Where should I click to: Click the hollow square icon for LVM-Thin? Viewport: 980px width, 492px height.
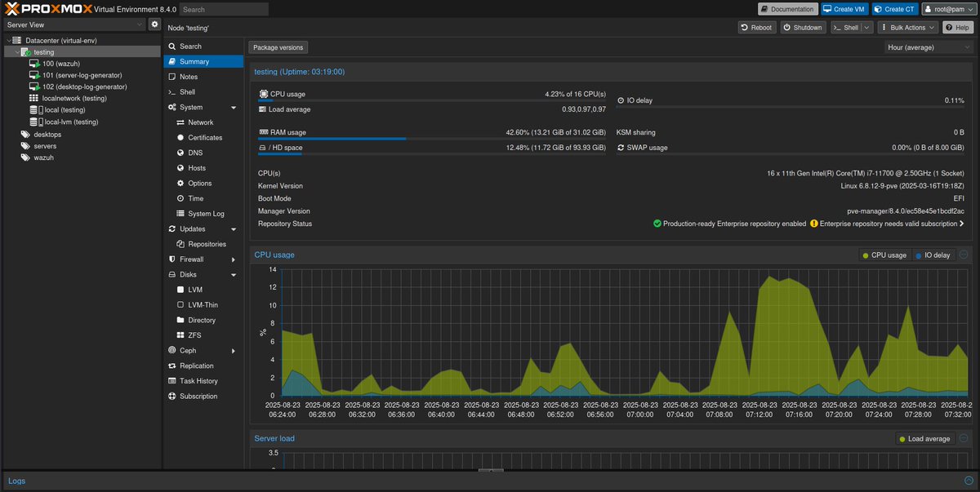180,305
